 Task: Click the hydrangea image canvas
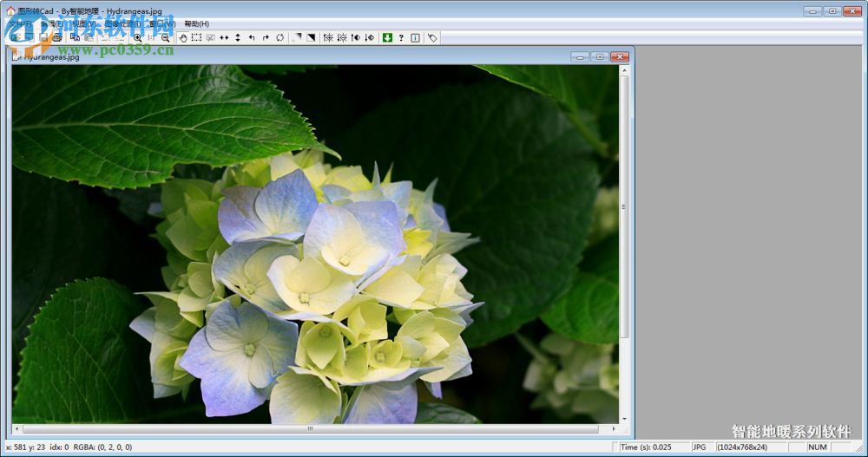tap(315, 245)
